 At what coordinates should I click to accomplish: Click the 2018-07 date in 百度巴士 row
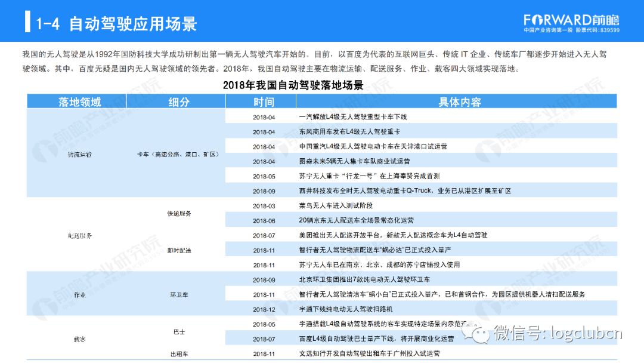(264, 339)
